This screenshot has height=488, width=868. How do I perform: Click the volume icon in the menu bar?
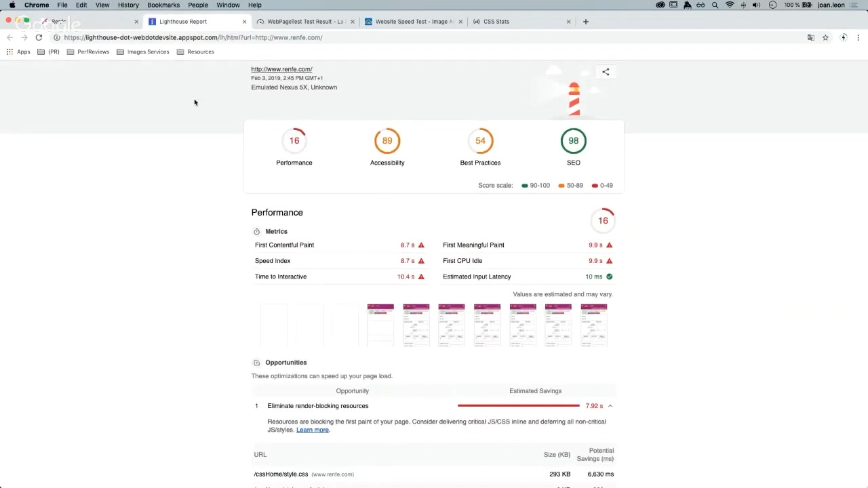tap(757, 5)
